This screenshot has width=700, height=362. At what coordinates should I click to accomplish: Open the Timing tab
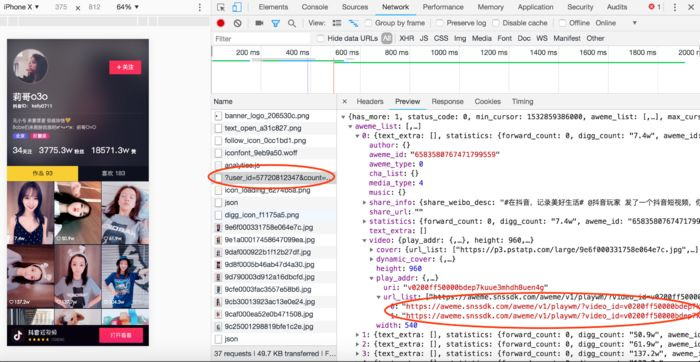pyautogui.click(x=522, y=101)
